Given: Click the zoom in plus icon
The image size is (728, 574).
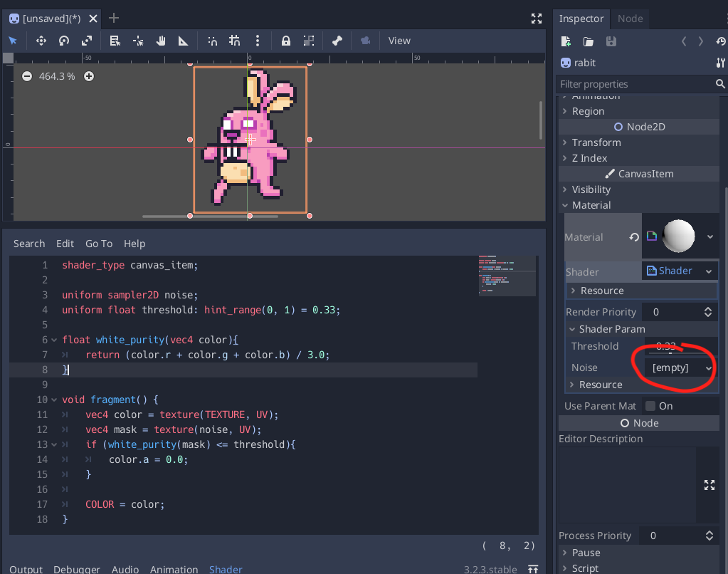Looking at the screenshot, I should 89,76.
